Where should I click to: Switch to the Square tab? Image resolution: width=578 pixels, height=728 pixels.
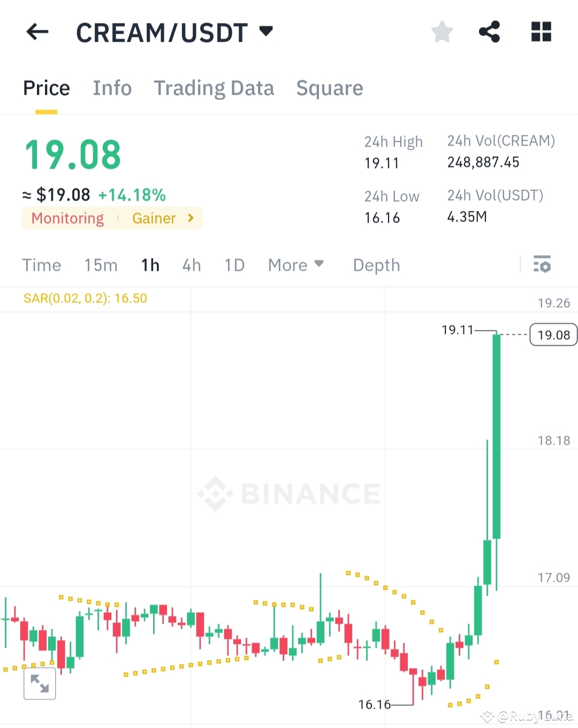(x=330, y=88)
